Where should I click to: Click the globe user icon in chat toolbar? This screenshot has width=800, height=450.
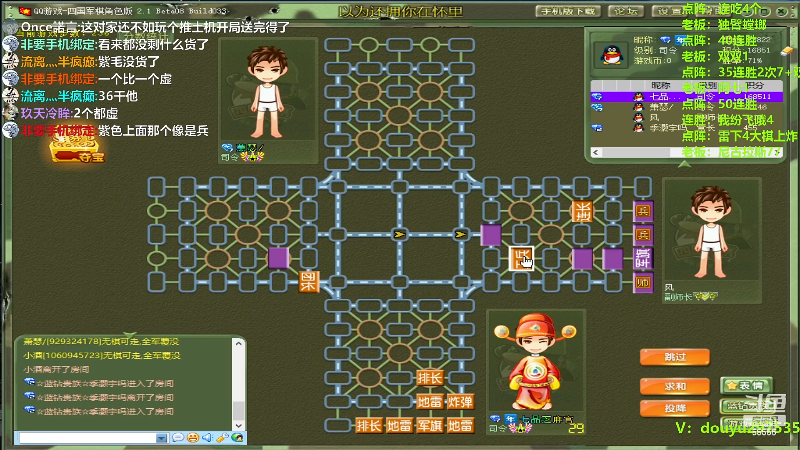(237, 438)
